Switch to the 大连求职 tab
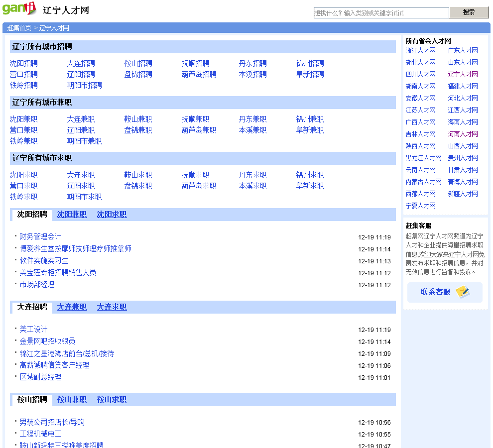The image size is (493, 448). (x=112, y=307)
